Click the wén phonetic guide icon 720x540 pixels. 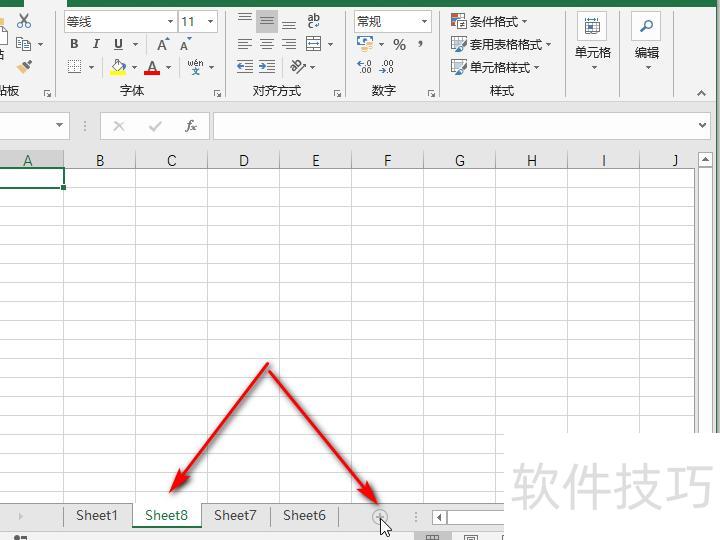(x=196, y=67)
